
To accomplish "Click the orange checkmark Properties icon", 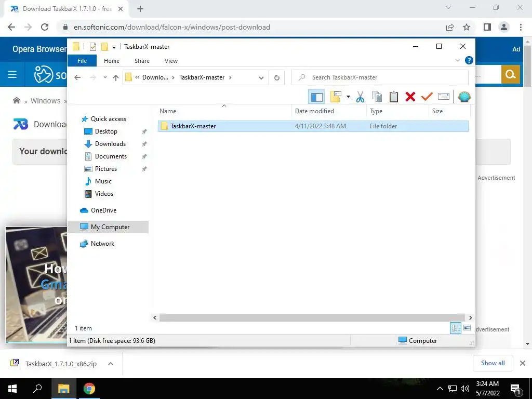I will (x=427, y=97).
